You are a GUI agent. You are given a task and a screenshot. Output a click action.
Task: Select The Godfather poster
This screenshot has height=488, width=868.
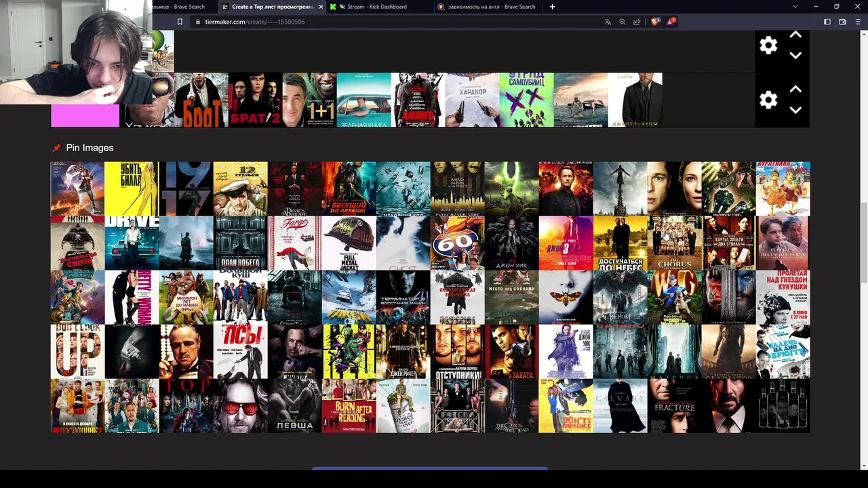point(186,351)
